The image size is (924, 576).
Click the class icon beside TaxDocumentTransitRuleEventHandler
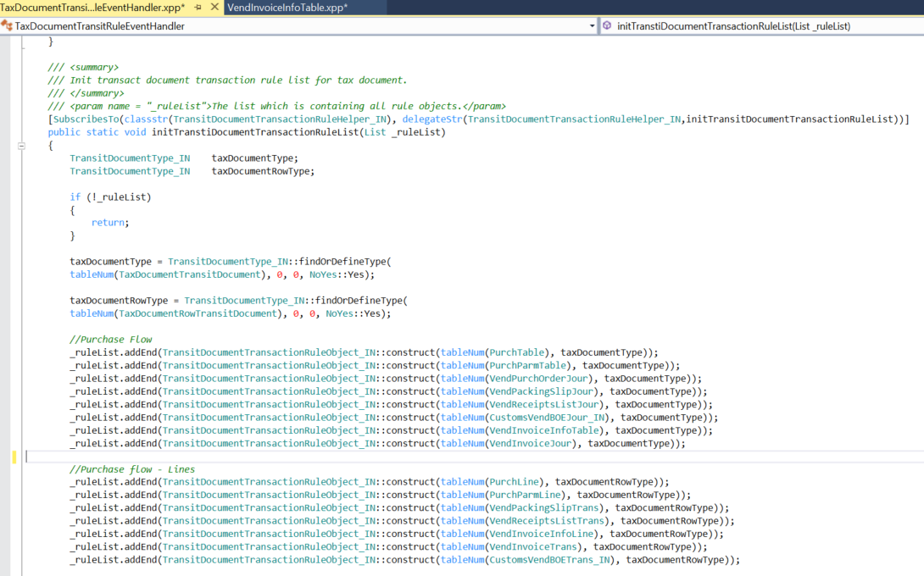(8, 26)
